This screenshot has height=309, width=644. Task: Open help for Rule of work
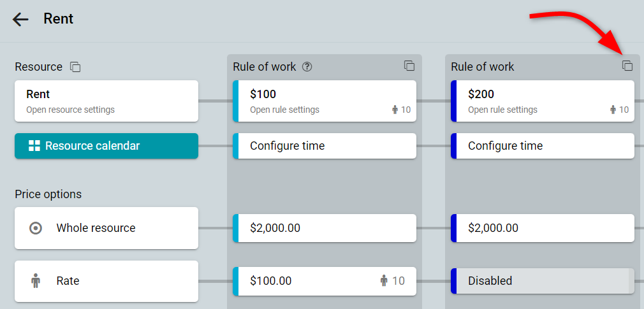point(307,66)
